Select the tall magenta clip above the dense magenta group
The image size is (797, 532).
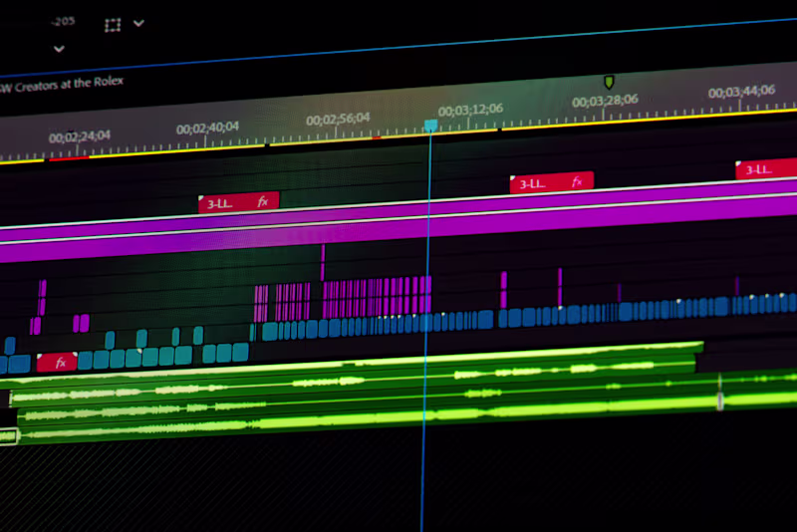pyautogui.click(x=323, y=262)
